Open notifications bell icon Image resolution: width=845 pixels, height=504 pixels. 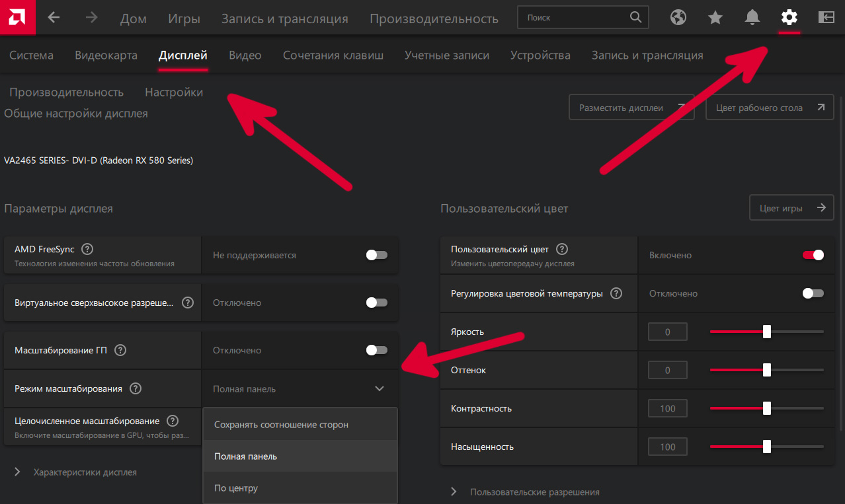coord(752,18)
